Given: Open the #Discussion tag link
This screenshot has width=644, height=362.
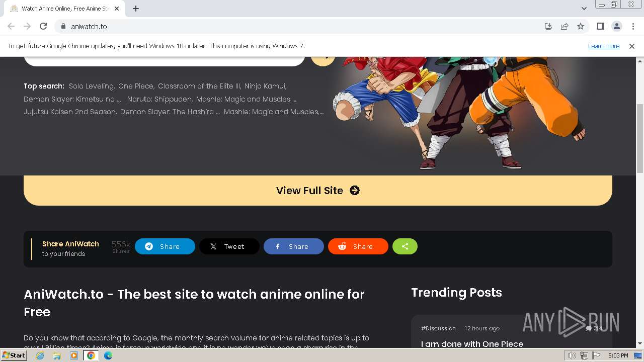Looking at the screenshot, I should click(438, 328).
